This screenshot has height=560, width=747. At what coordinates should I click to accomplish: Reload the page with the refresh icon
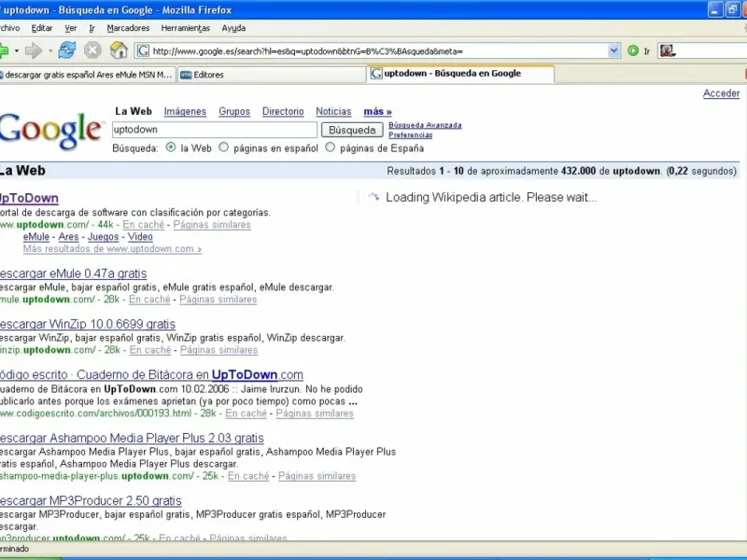click(x=66, y=50)
